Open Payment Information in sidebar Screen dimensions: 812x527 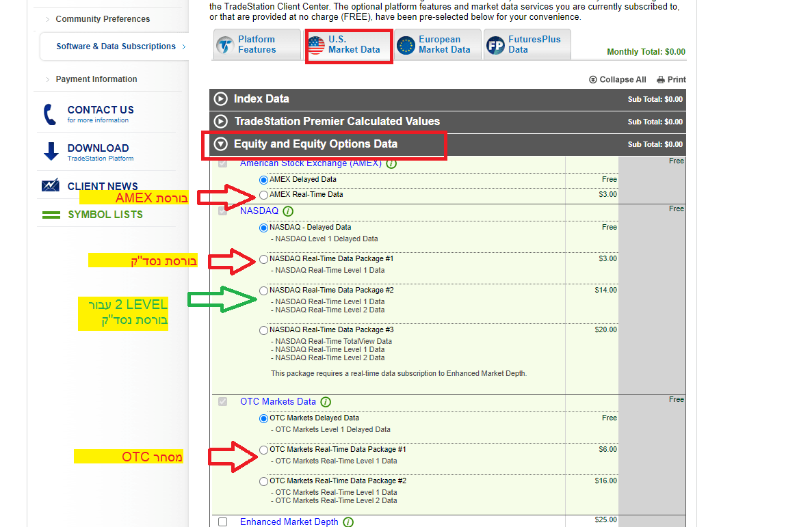96,79
